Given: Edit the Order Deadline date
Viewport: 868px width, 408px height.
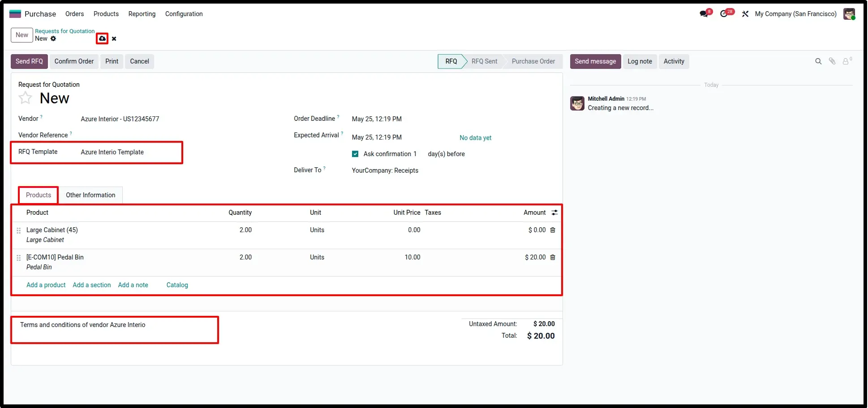Looking at the screenshot, I should 377,119.
